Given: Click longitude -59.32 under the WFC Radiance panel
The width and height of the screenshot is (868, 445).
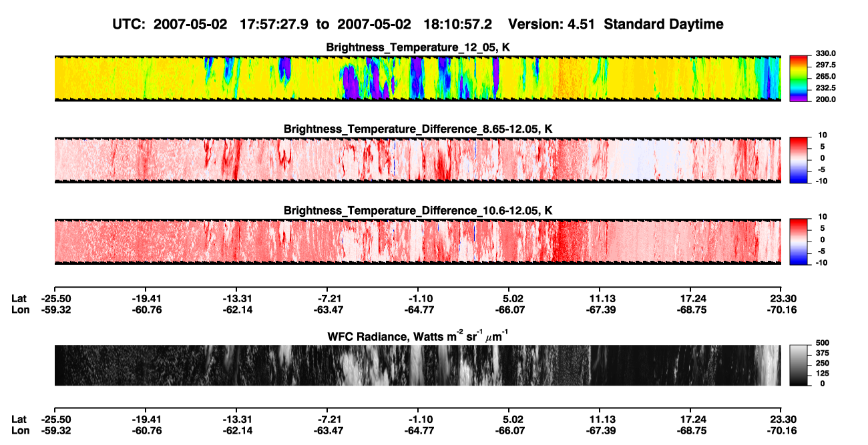Looking at the screenshot, I should [x=55, y=430].
